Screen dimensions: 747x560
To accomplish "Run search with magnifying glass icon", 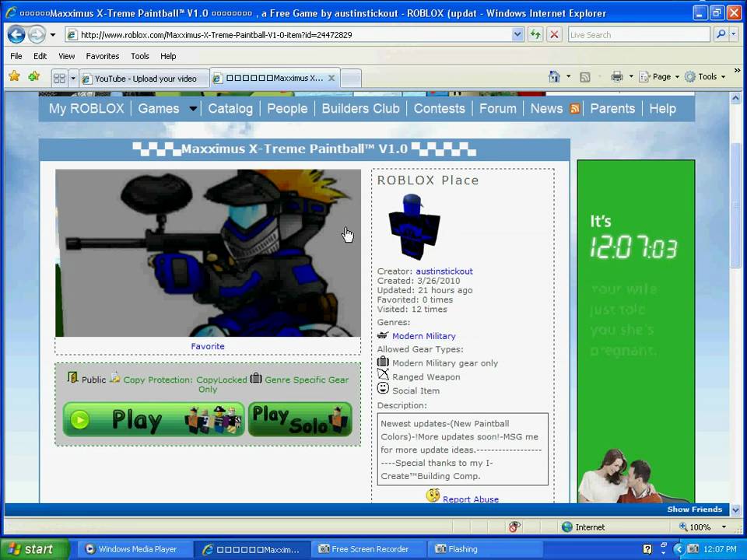I will (721, 34).
